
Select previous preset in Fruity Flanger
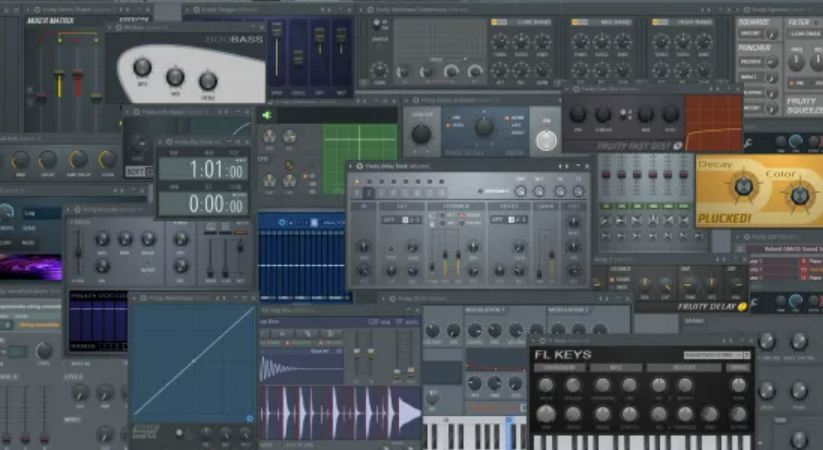pyautogui.click(x=322, y=9)
